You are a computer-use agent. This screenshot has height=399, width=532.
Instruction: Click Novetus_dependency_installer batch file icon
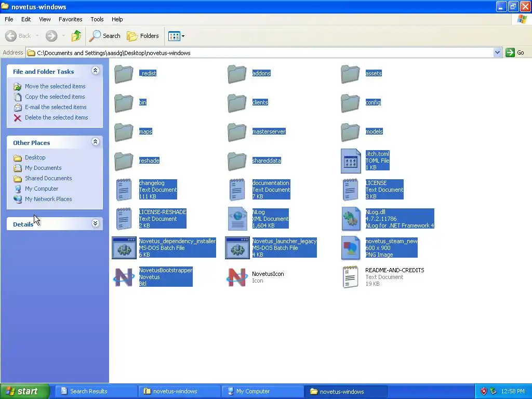coord(124,248)
